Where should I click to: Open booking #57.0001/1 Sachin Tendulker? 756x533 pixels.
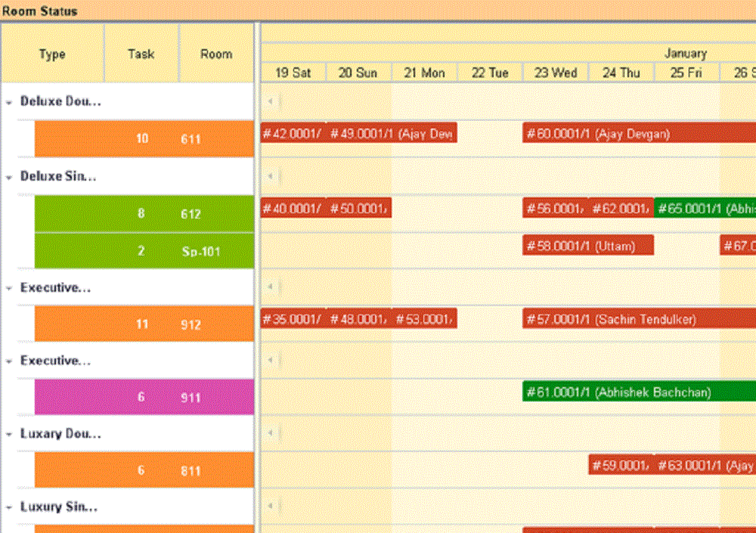click(640, 319)
